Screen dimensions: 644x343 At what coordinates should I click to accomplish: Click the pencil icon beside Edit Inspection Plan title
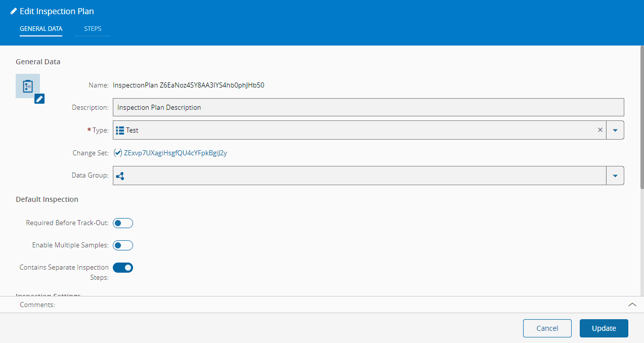point(14,11)
